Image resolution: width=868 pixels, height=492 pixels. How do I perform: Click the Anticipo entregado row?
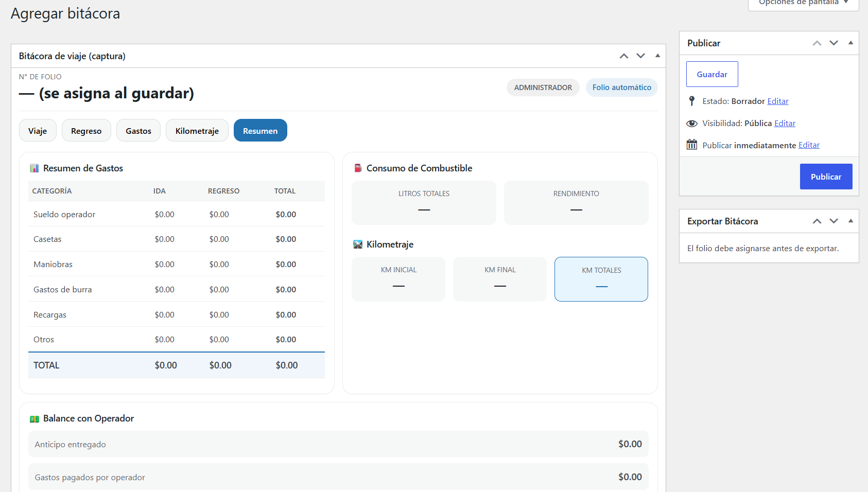338,444
